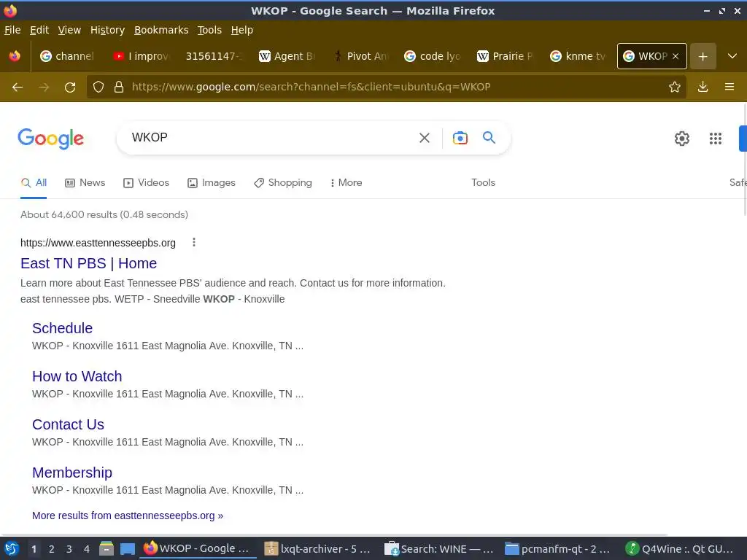Viewport: 747px width, 560px height.
Task: Select the News search filter
Action: (x=85, y=183)
